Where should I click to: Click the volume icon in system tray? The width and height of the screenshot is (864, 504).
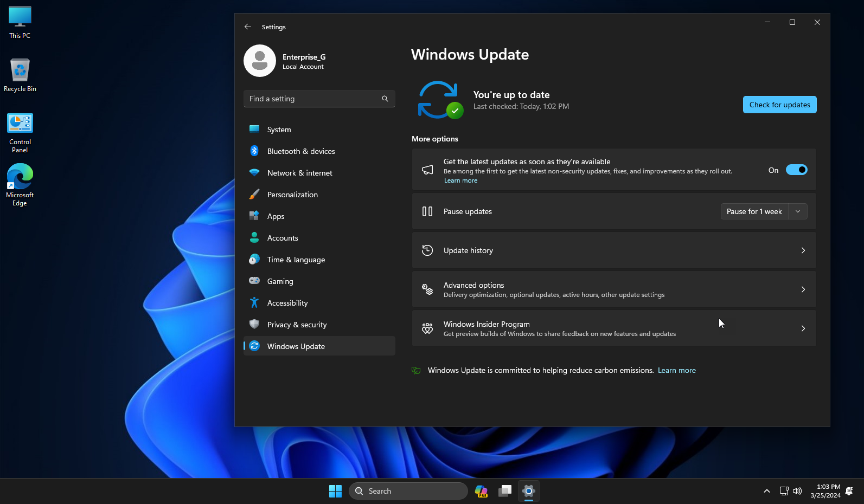(x=797, y=491)
